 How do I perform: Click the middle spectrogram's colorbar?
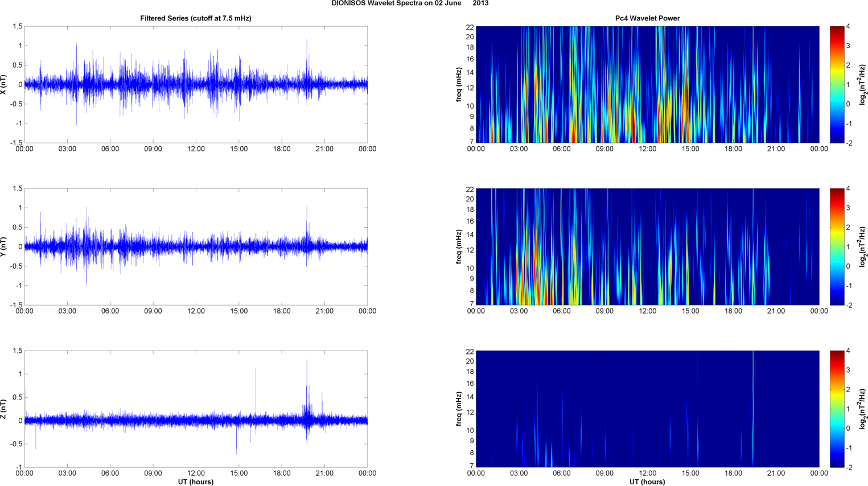(837, 246)
